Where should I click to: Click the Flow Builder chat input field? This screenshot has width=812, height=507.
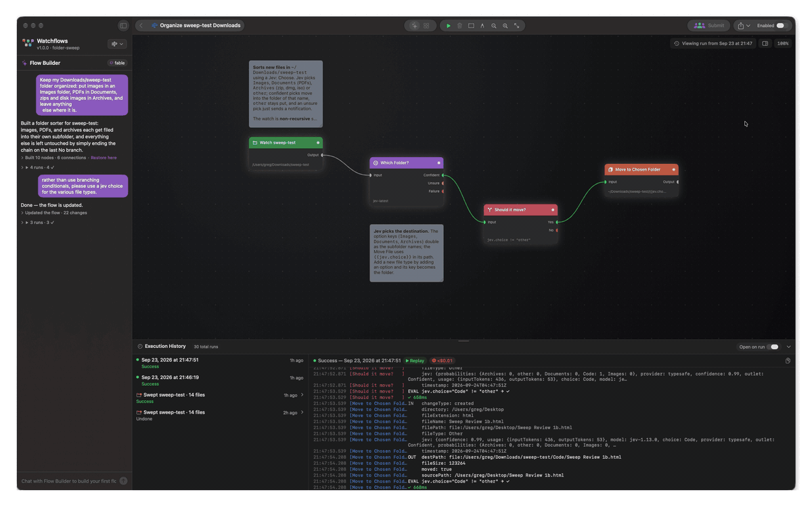(68, 481)
